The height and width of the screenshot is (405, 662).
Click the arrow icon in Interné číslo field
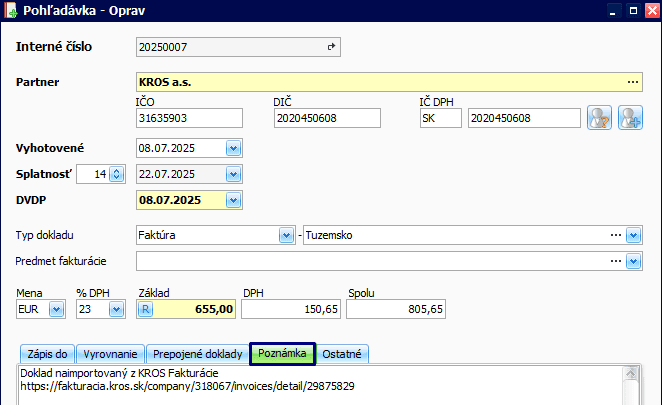(x=332, y=46)
